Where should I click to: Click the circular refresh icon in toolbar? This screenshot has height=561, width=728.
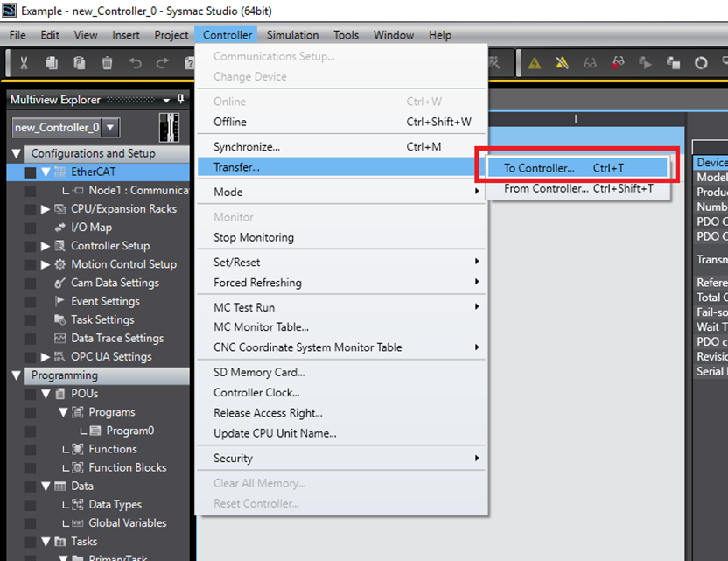(x=701, y=63)
